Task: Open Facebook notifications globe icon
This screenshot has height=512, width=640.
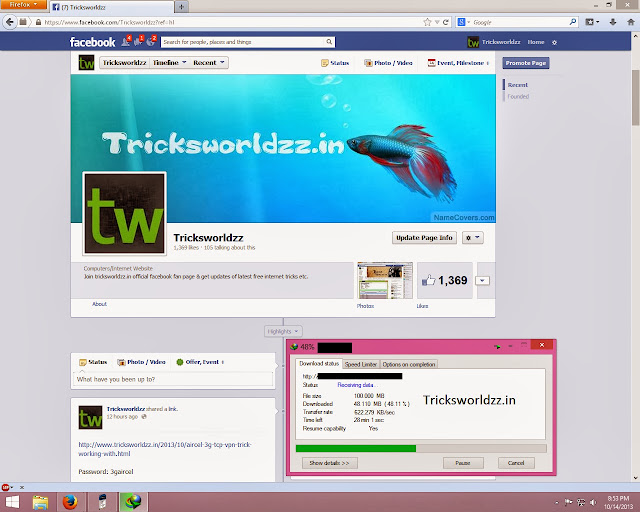Action: point(151,41)
